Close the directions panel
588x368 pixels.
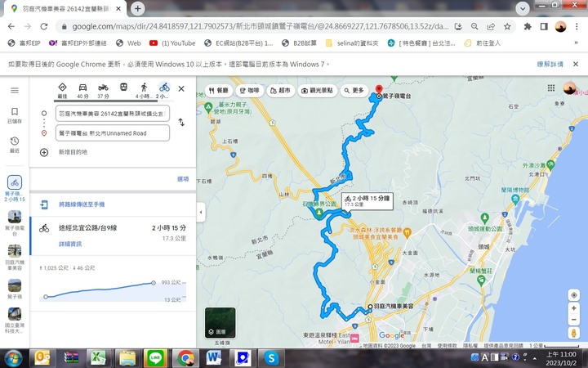181,89
